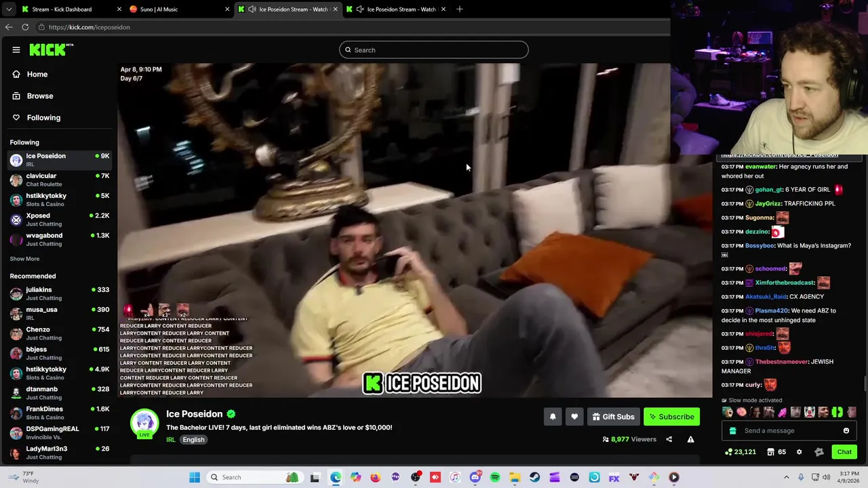This screenshot has height=488, width=868.
Task: Click the address bar URL kick.com/iceposeidon
Action: (89, 27)
